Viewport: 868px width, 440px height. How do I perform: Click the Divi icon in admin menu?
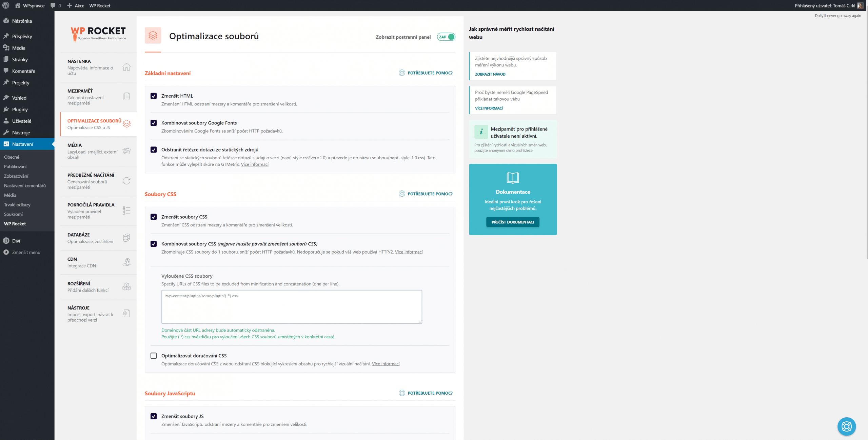(6, 241)
